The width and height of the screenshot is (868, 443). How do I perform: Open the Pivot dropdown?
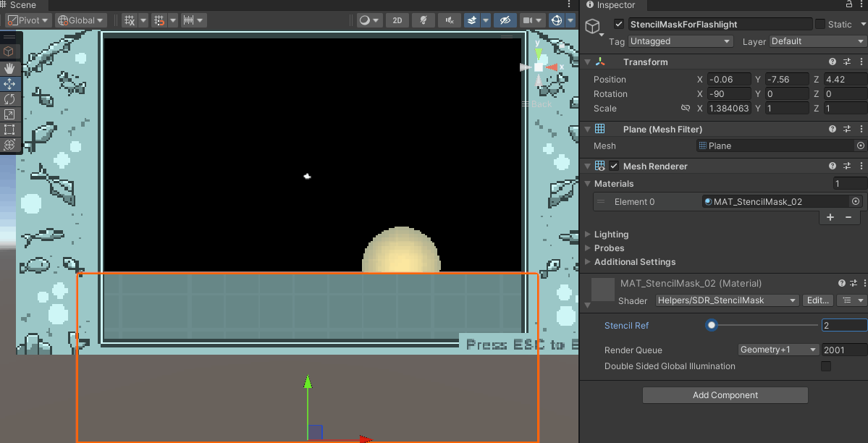(28, 20)
